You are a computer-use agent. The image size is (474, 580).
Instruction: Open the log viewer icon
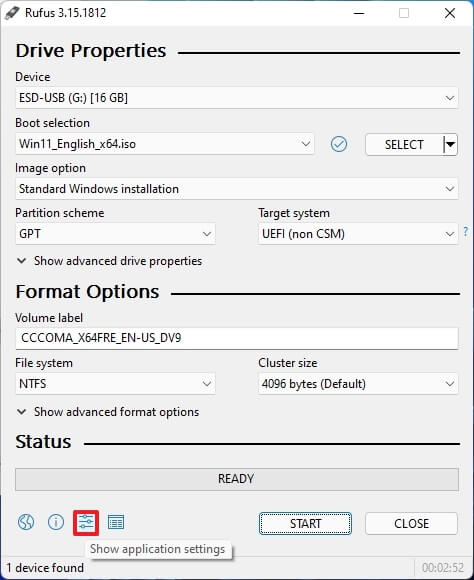[116, 522]
